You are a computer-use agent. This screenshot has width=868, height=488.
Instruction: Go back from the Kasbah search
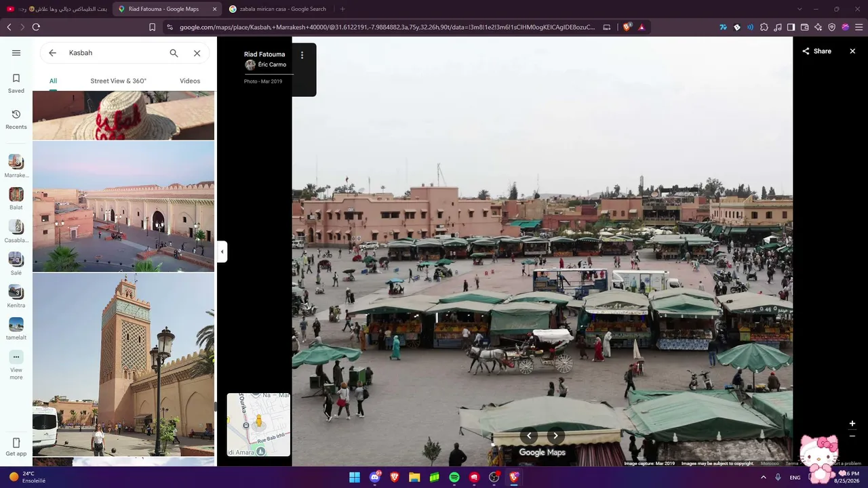click(52, 53)
